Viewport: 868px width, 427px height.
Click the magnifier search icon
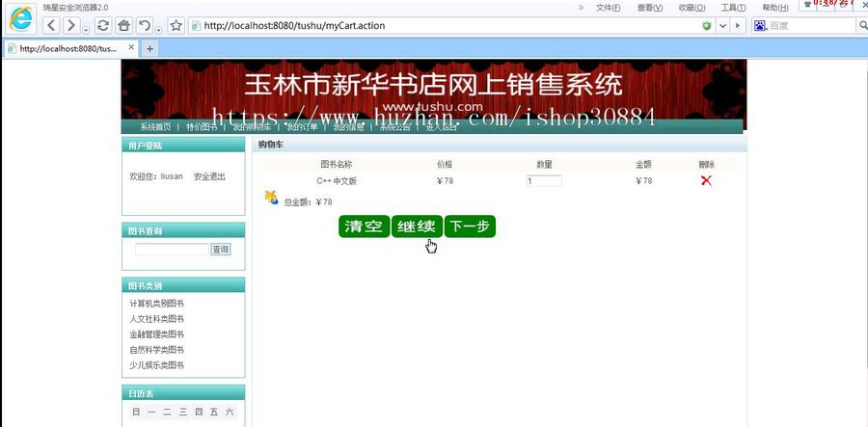point(862,25)
